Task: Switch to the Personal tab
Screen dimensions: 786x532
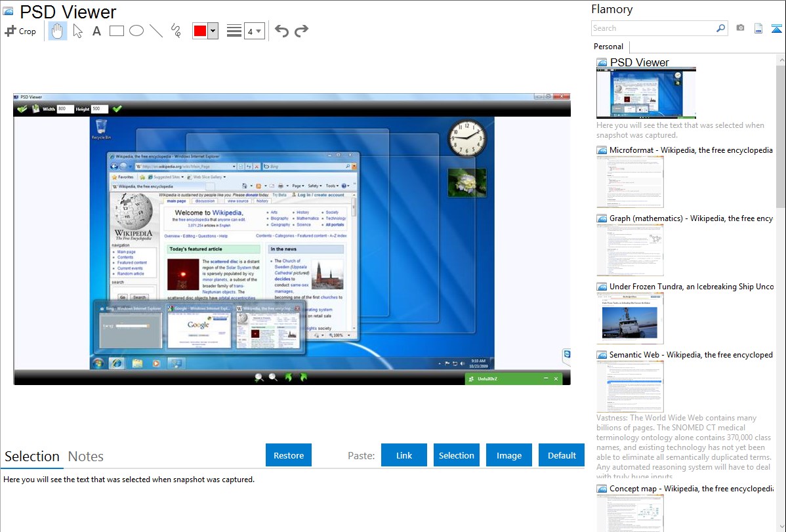Action: coord(609,46)
